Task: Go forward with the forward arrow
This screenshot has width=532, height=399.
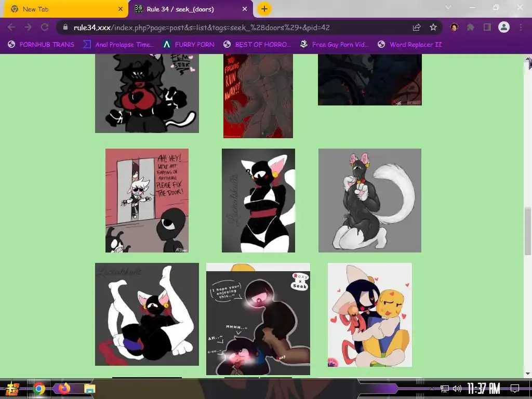Action: pyautogui.click(x=28, y=27)
